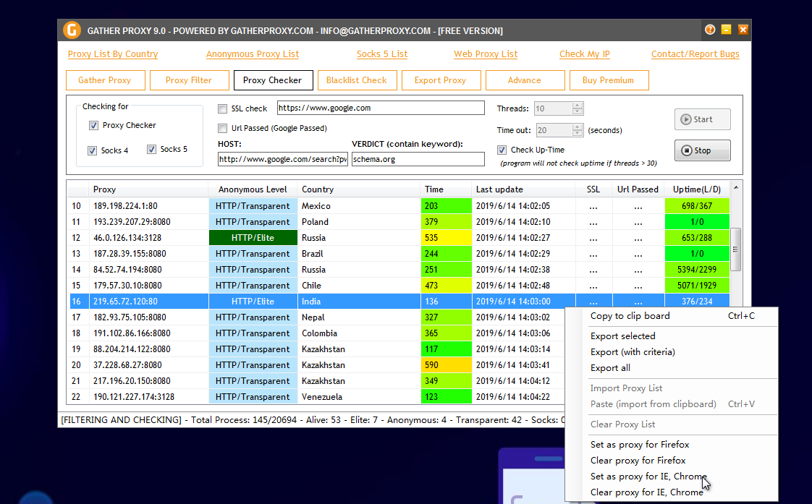Enable the SSL check checkbox

click(x=223, y=108)
